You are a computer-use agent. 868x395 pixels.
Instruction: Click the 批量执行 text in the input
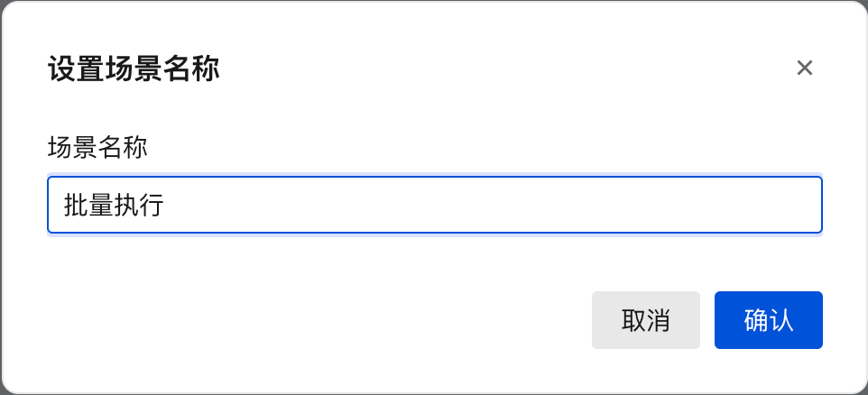[113, 205]
